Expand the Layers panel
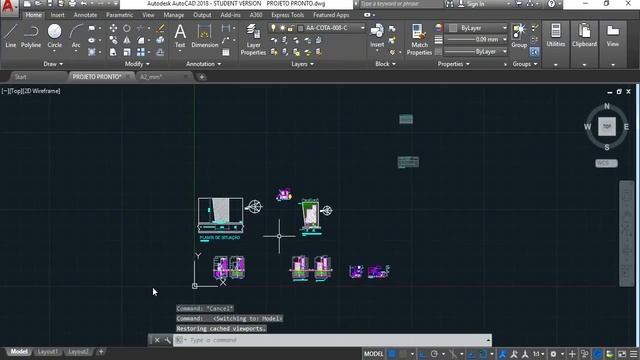Viewport: 640px width, 360px height. 302,64
